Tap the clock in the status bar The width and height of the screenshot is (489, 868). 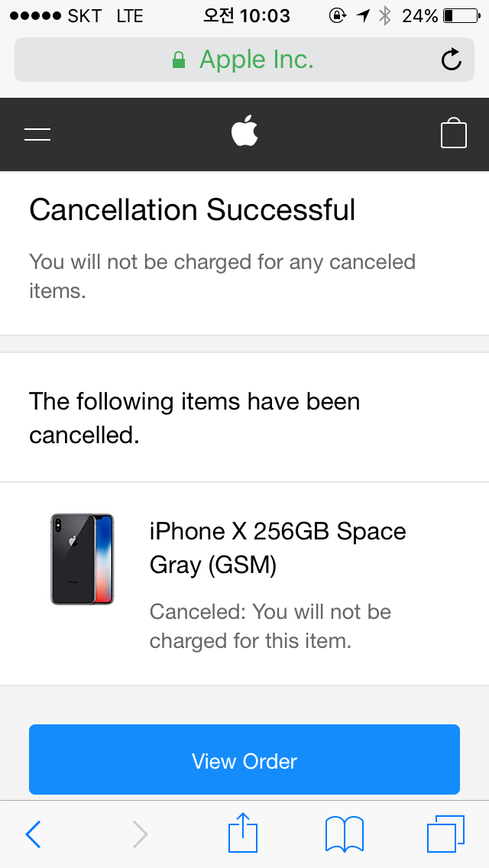coord(246,15)
